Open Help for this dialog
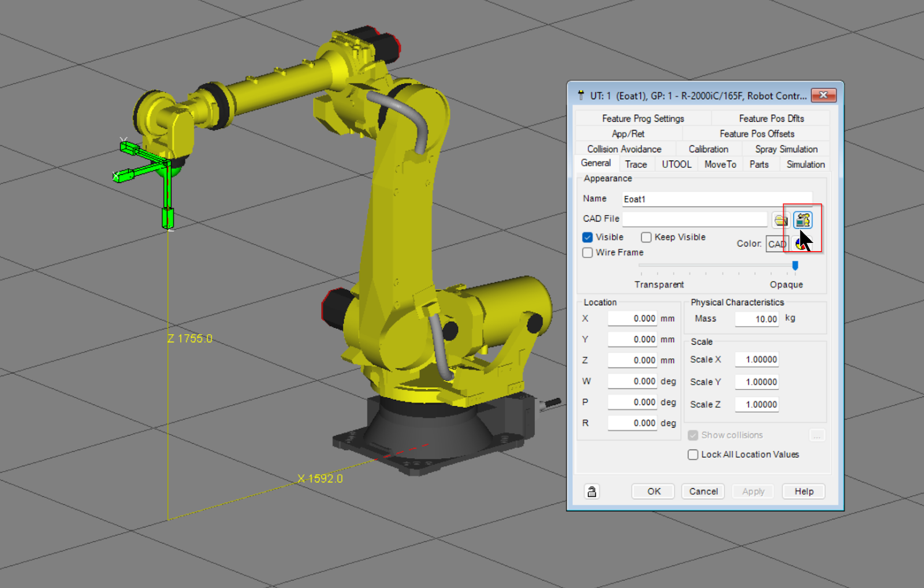Image resolution: width=924 pixels, height=588 pixels. tap(804, 492)
